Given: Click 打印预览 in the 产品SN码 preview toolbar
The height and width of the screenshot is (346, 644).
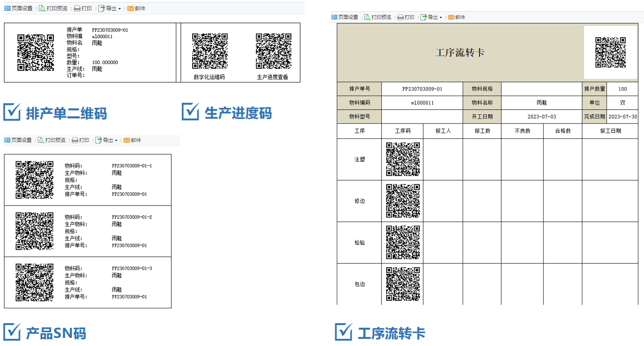Looking at the screenshot, I should pos(52,140).
